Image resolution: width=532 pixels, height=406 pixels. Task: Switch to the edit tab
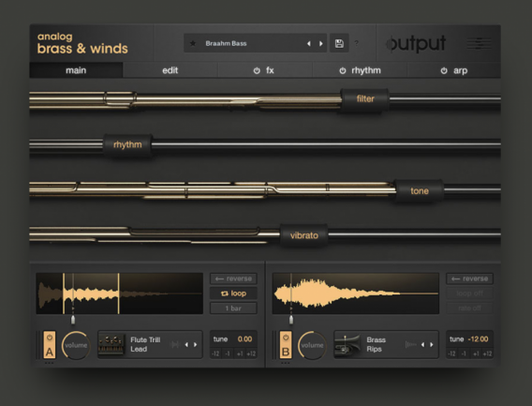click(170, 70)
